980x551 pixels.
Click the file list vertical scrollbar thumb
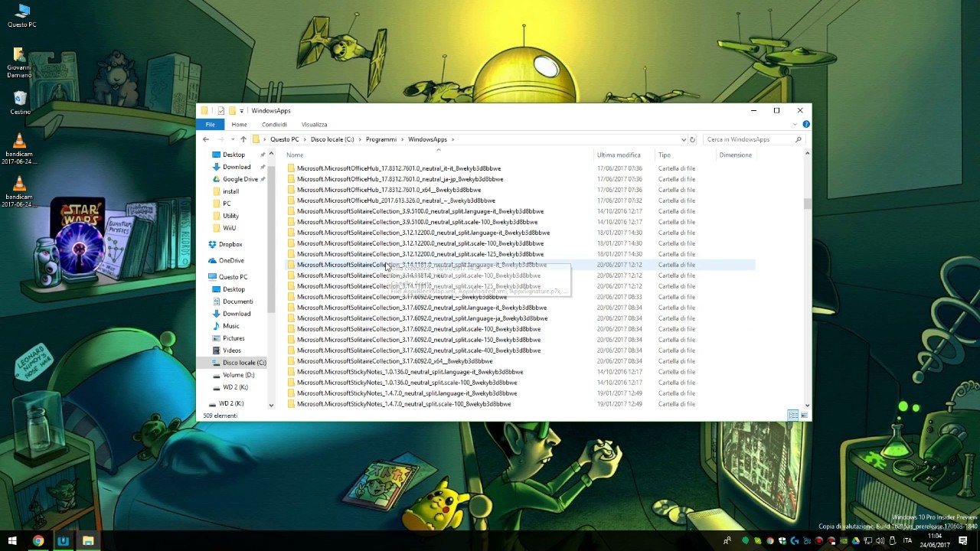(x=807, y=204)
